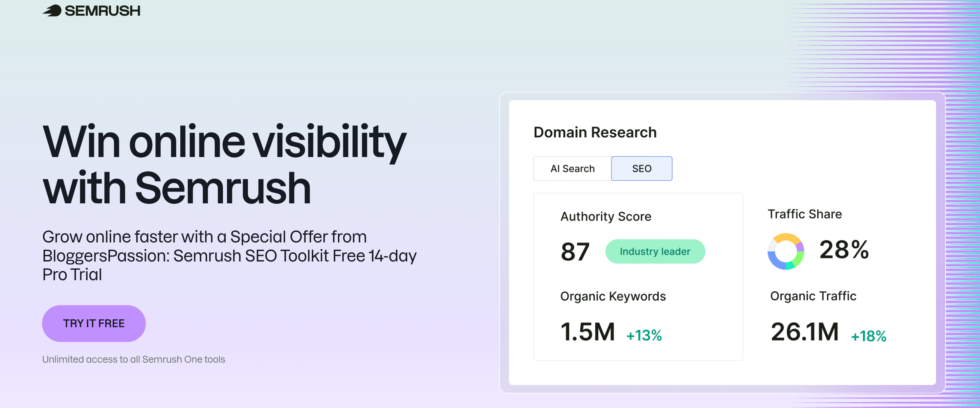
Task: Click the 1.5M keywords value
Action: click(x=588, y=331)
